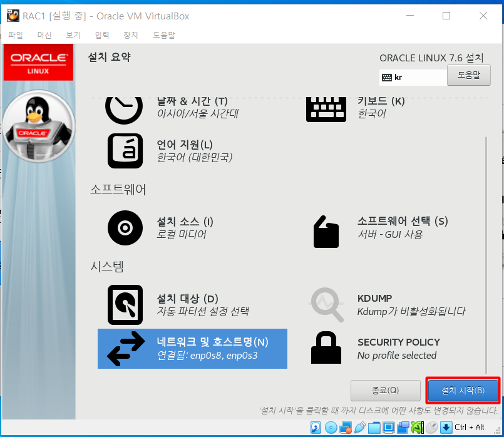Click the Kdump가 비활성화됩니다 text

pyautogui.click(x=411, y=311)
